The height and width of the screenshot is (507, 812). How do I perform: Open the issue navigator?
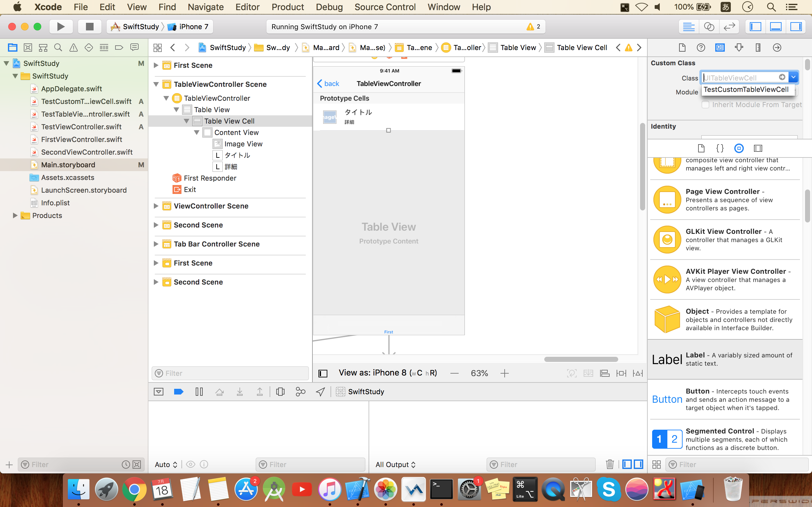coord(73,47)
